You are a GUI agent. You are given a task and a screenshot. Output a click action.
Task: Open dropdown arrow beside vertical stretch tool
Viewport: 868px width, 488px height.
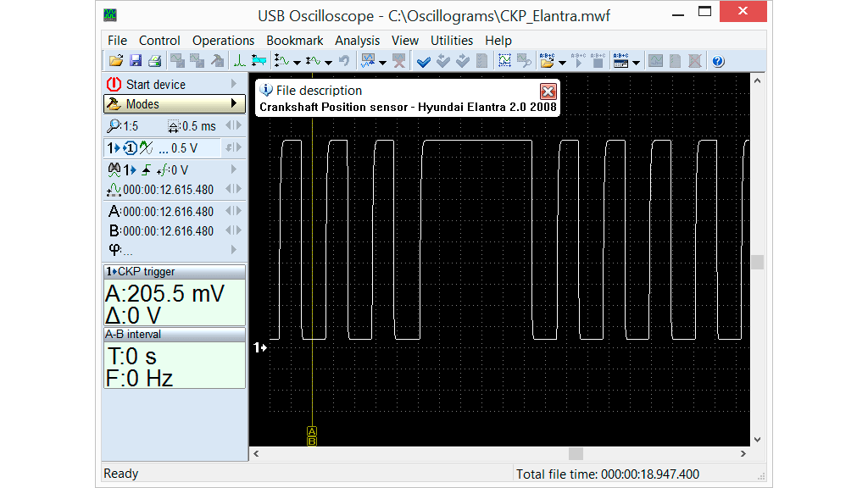pyautogui.click(x=297, y=62)
